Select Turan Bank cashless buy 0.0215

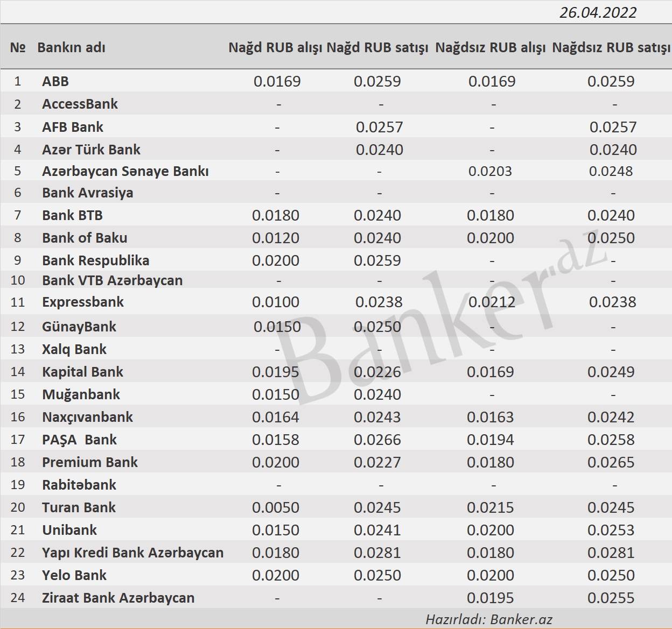491,507
